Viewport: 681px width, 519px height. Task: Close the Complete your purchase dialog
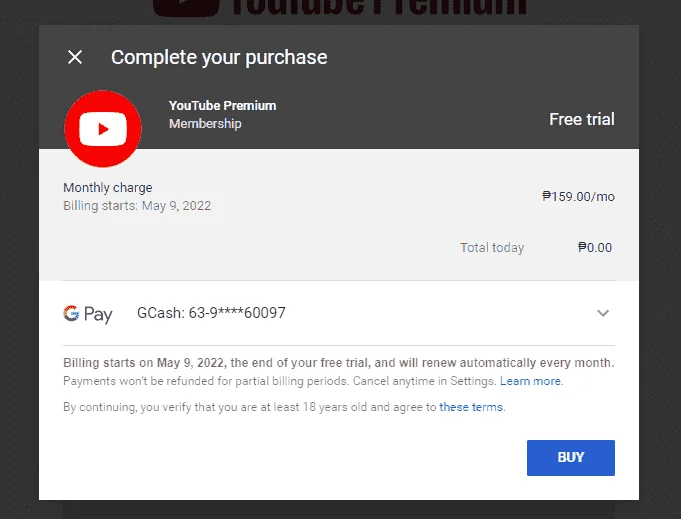(x=75, y=57)
